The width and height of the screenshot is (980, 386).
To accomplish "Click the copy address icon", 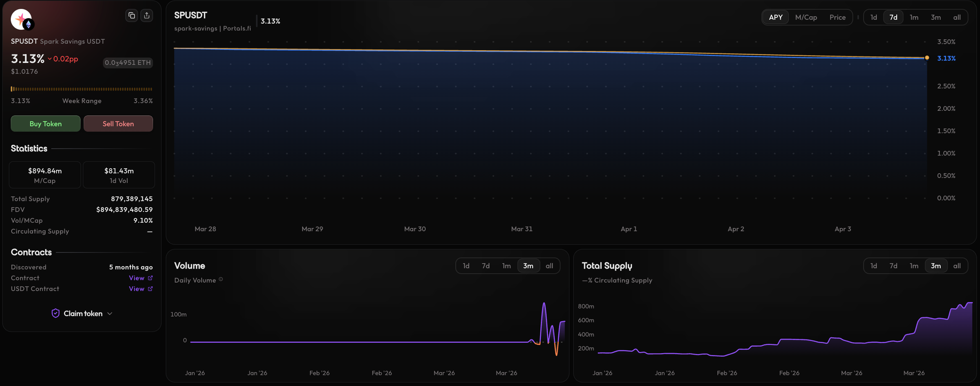I will pos(131,16).
